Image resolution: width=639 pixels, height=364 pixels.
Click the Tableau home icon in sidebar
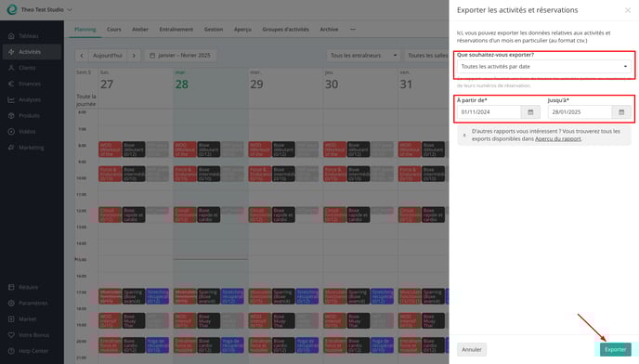(x=11, y=36)
